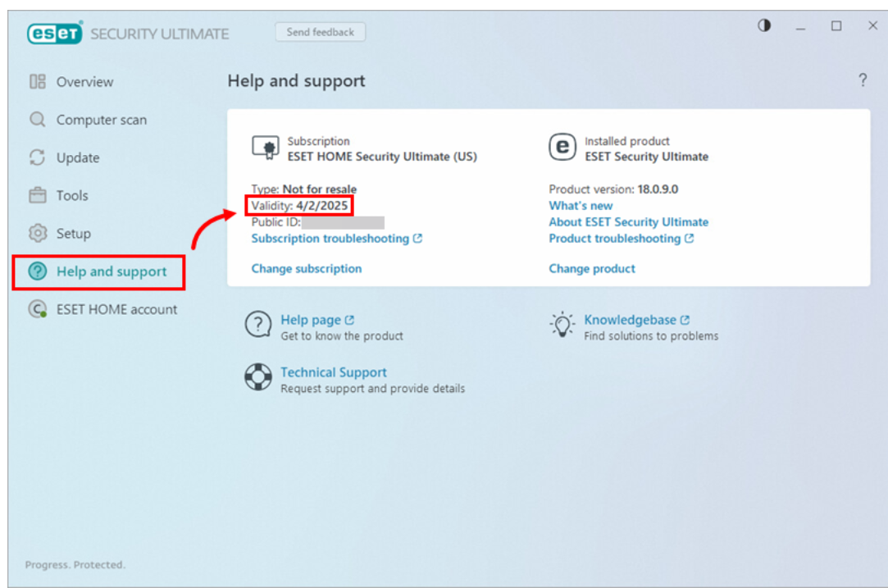The height and width of the screenshot is (588, 888).
Task: Click the Technical Support lifebuoy icon
Action: [x=257, y=377]
